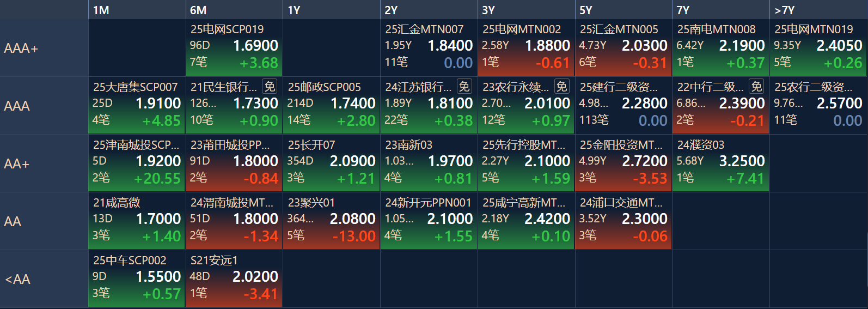This screenshot has width=868, height=309.
Task: Select the AA rating row label
Action: click(44, 221)
